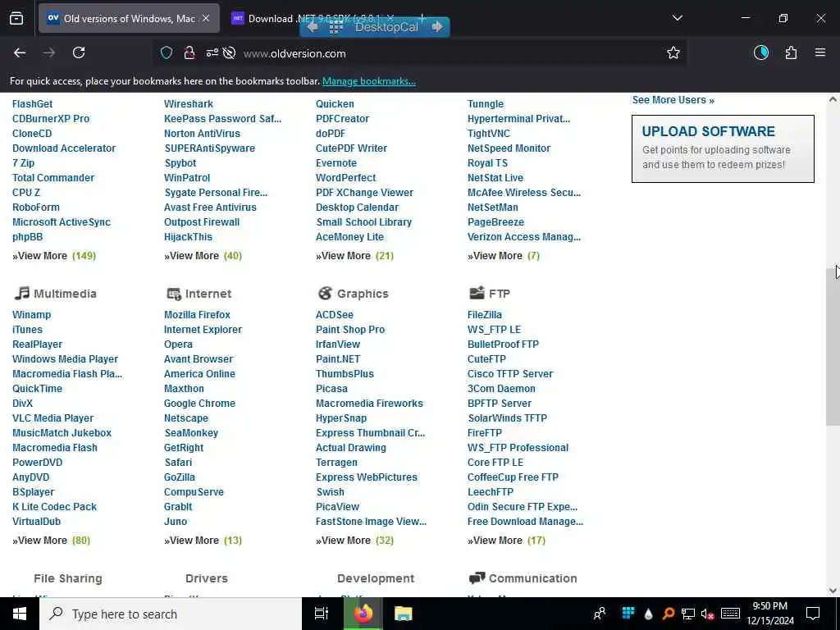Image resolution: width=840 pixels, height=630 pixels.
Task: Expand View More (149) utilities
Action: coord(54,256)
